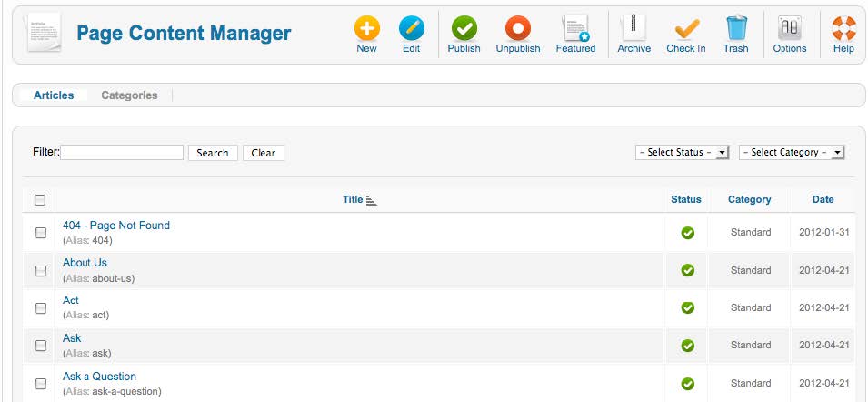868x402 pixels.
Task: Select the 404 - Page Not Found checkbox
Action: 41,233
